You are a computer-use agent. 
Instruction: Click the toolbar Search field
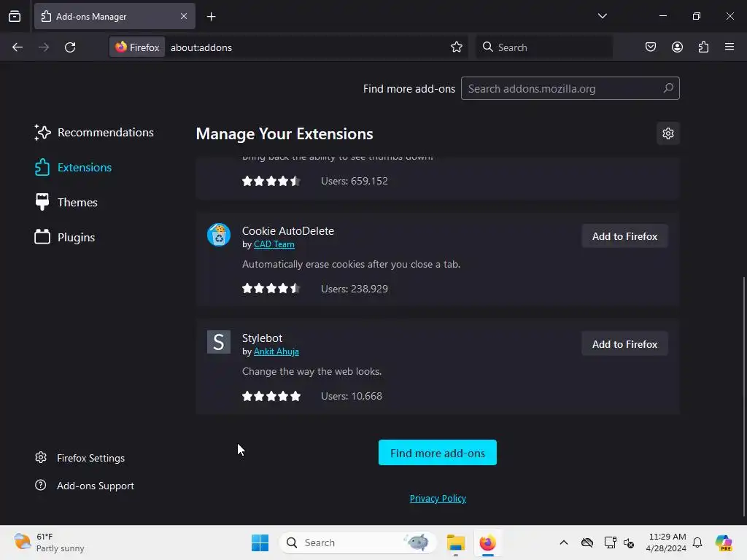point(543,47)
